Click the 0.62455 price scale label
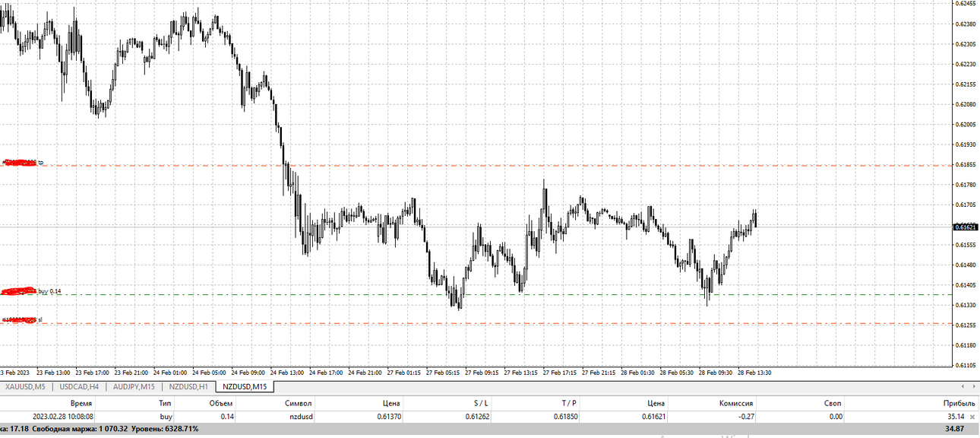This screenshot has height=438, width=980. (x=966, y=4)
